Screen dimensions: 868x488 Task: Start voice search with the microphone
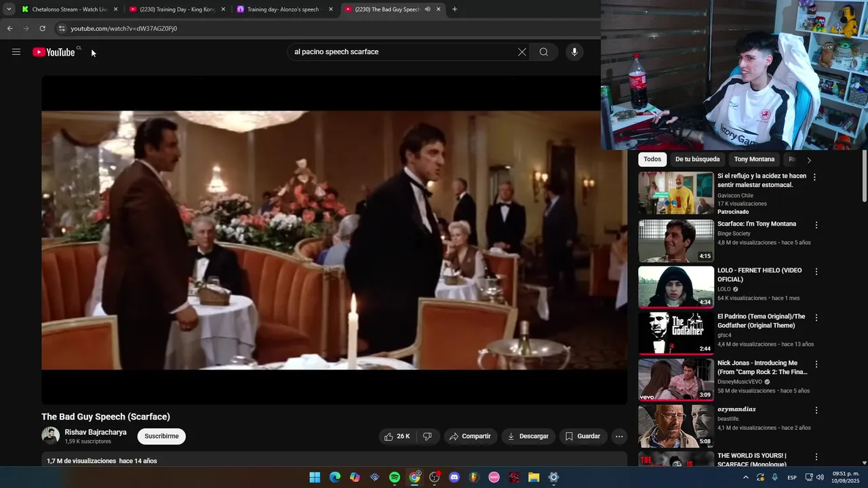(574, 52)
